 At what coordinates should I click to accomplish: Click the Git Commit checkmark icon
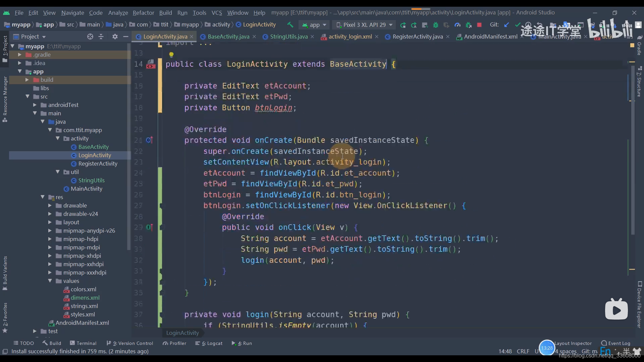[x=518, y=25]
